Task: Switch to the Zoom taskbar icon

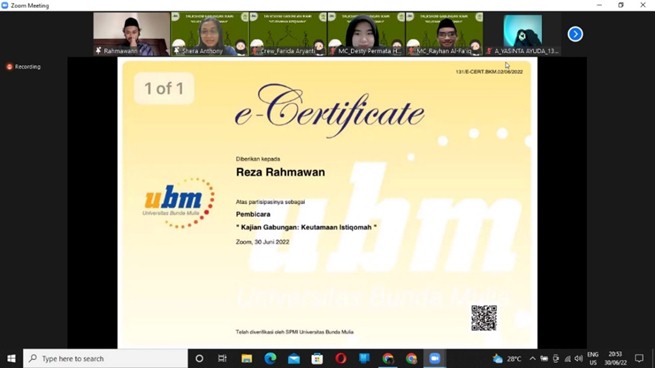Action: (435, 358)
